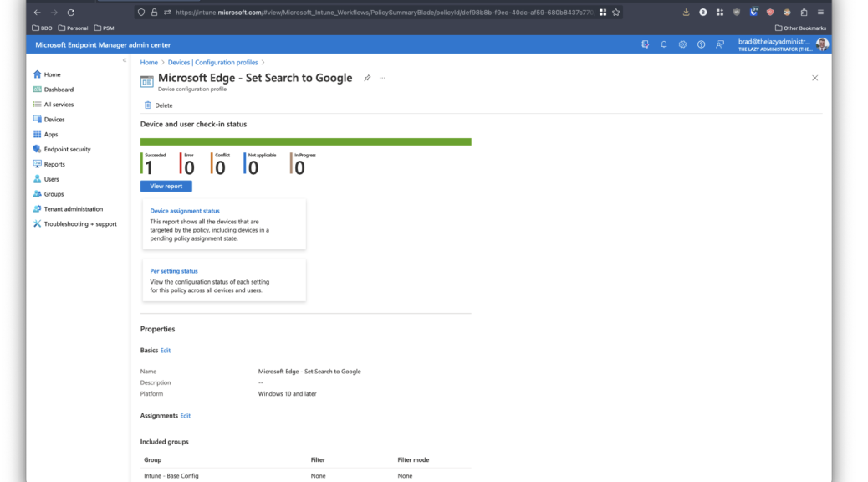Pin the policy blade with the pin icon
Image resolution: width=868 pixels, height=482 pixels.
(x=367, y=78)
